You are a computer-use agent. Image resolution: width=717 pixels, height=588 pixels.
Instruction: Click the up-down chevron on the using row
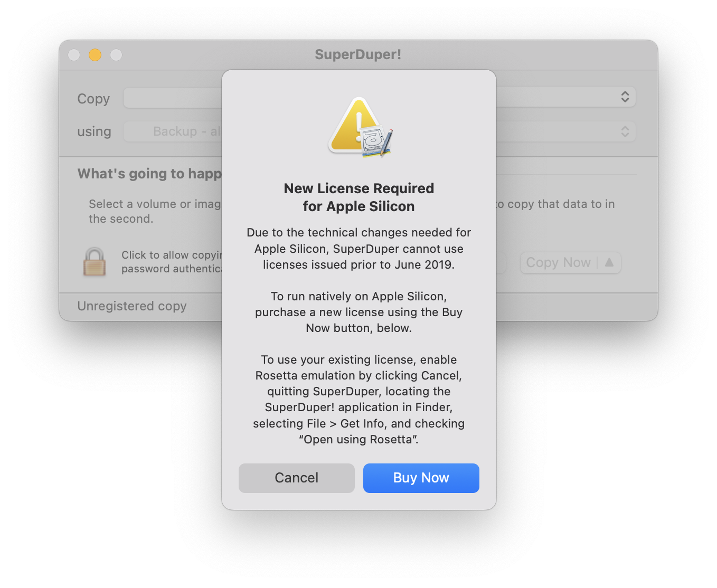click(625, 131)
